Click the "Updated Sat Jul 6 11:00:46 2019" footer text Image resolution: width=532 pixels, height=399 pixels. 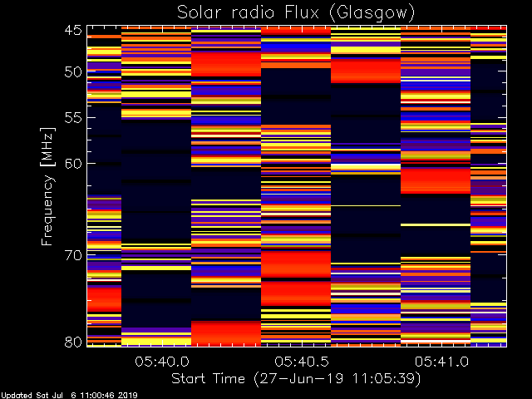coord(69,396)
